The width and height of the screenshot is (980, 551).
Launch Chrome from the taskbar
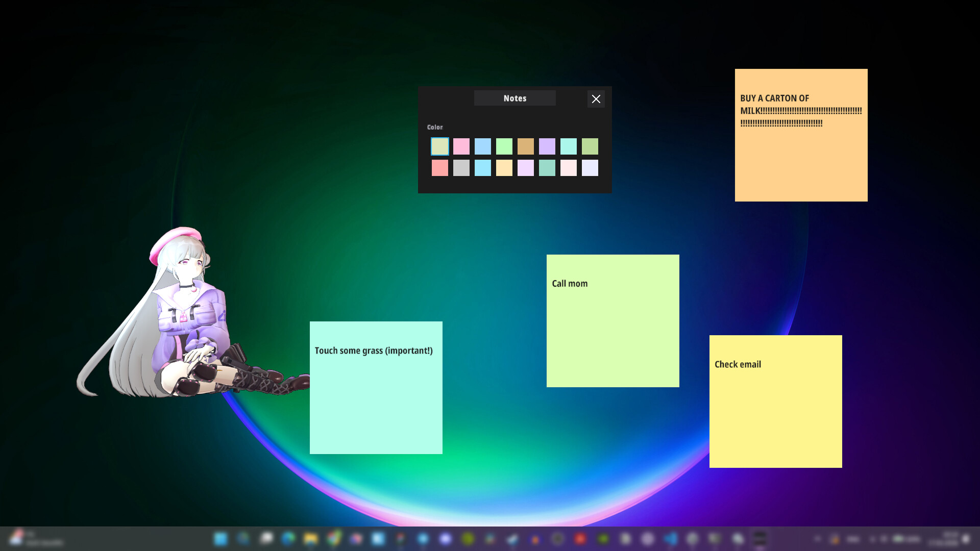pyautogui.click(x=334, y=539)
